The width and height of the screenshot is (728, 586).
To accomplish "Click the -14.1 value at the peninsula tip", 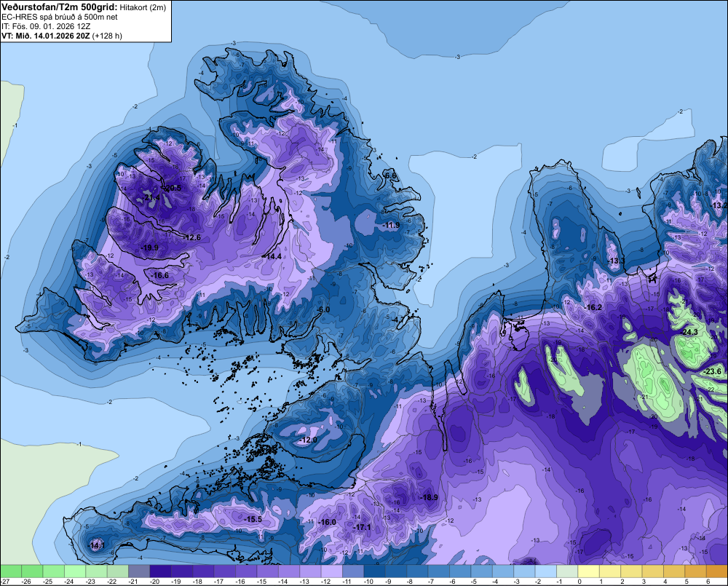I will point(96,545).
